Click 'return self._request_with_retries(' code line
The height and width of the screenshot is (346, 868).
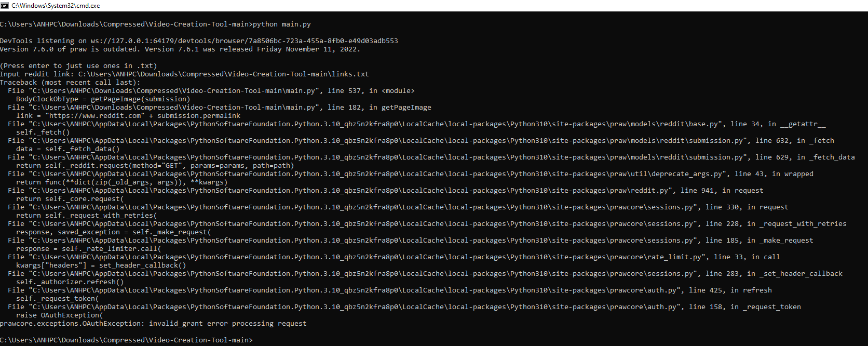(x=87, y=216)
